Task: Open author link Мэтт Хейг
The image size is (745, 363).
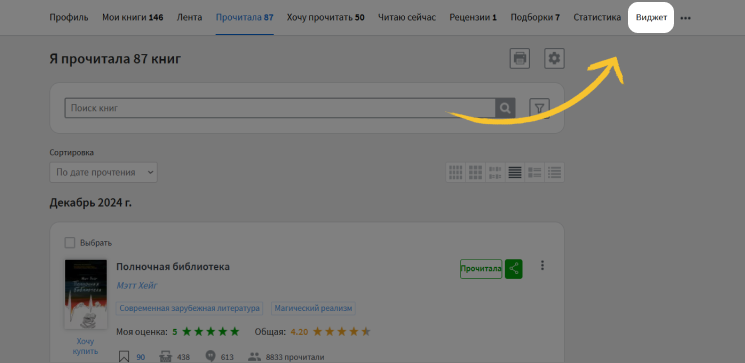Action: pyautogui.click(x=137, y=286)
